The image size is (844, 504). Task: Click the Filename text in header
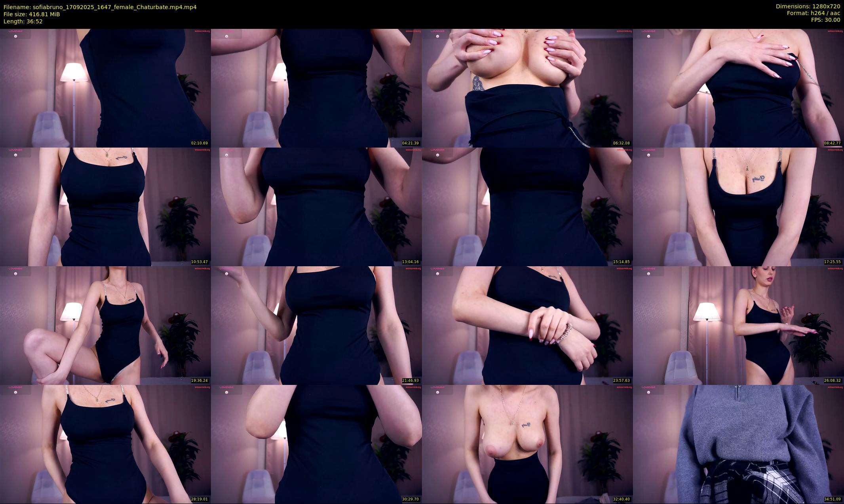click(x=100, y=7)
